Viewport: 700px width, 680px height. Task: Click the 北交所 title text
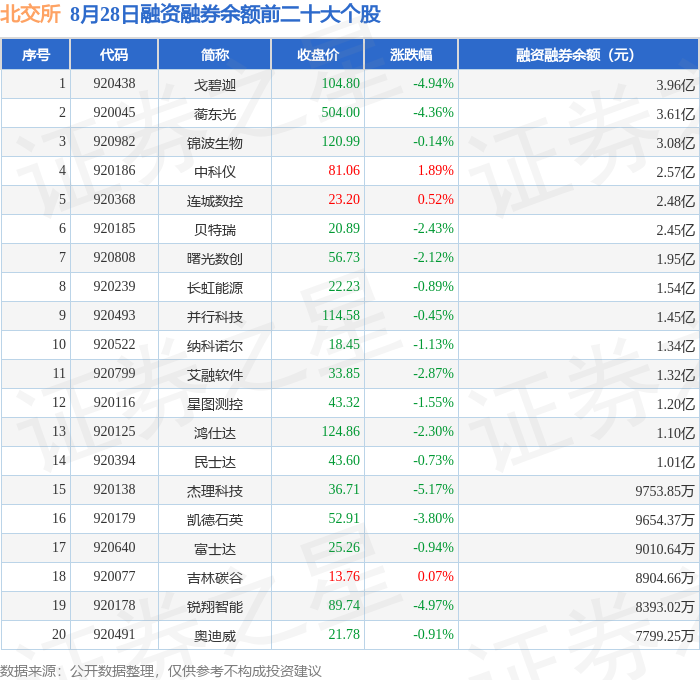tap(30, 14)
